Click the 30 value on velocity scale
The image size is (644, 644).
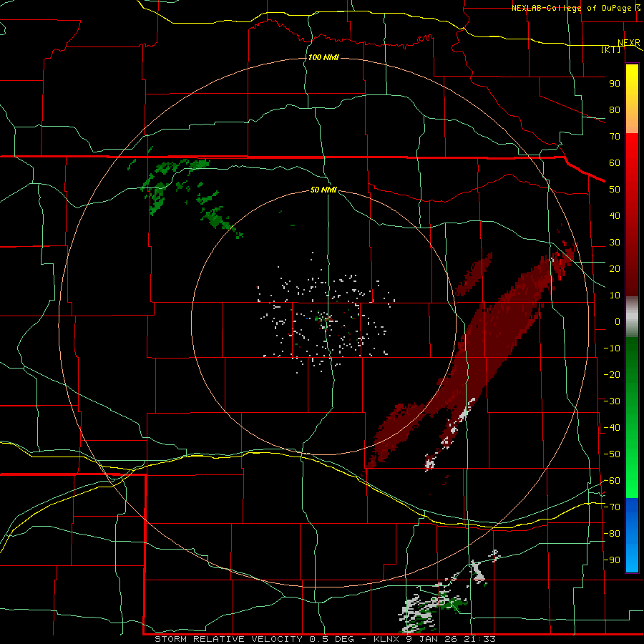(x=615, y=243)
